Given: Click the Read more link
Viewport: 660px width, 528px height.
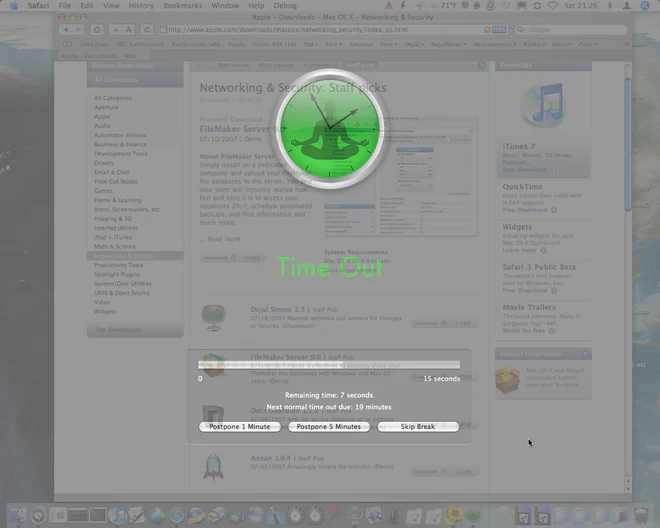Looking at the screenshot, I should [x=225, y=239].
